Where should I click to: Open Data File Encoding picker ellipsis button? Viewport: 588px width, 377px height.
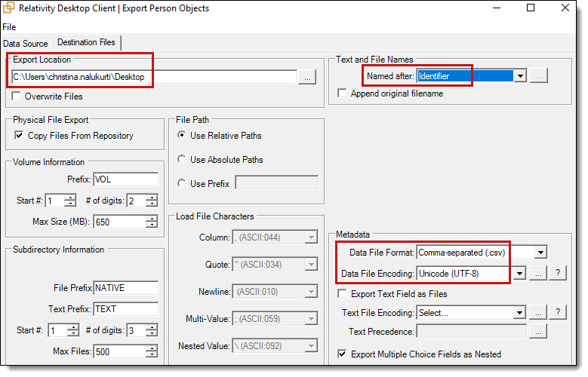538,274
